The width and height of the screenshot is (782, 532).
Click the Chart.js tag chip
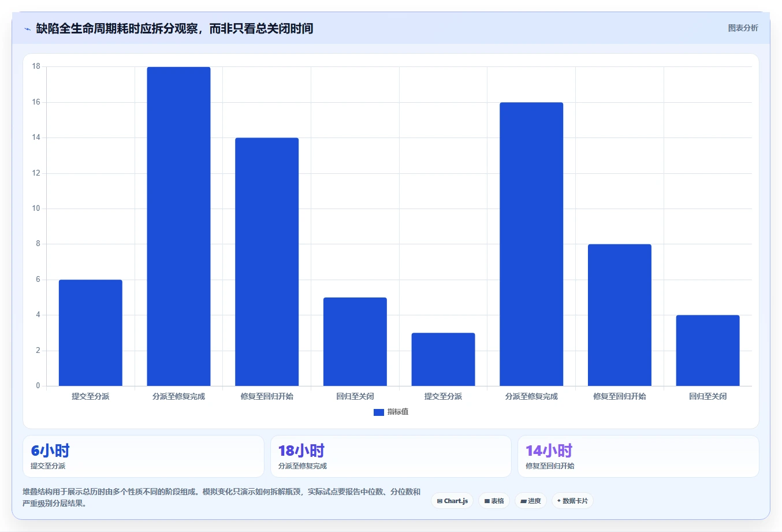pos(452,501)
